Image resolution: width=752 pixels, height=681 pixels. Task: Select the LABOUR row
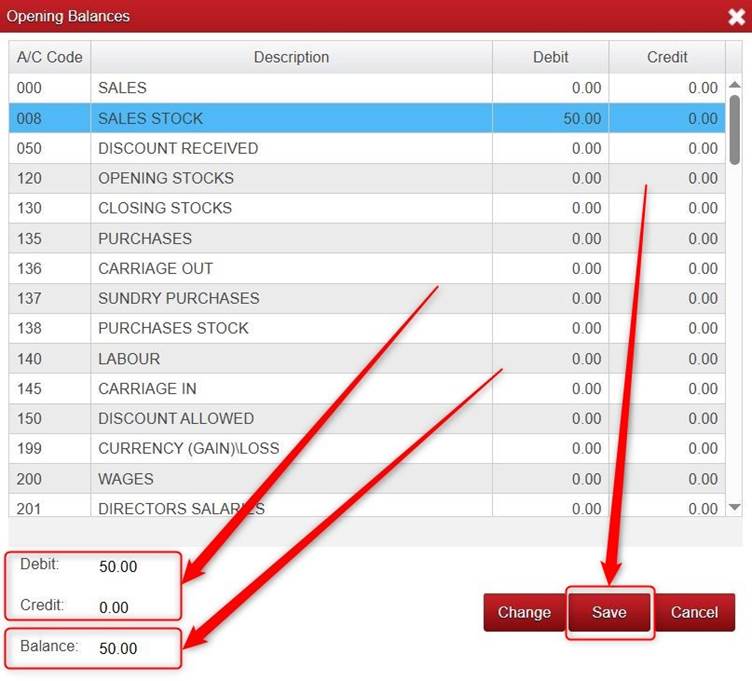point(367,359)
